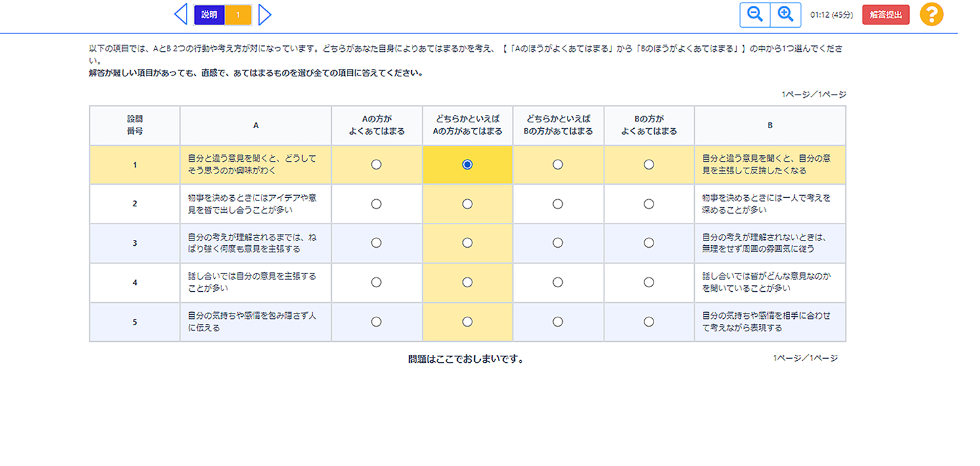Screen dimensions: 980x466
Task: Select 'どちらかといえばBの方' for question 3
Action: (x=558, y=243)
